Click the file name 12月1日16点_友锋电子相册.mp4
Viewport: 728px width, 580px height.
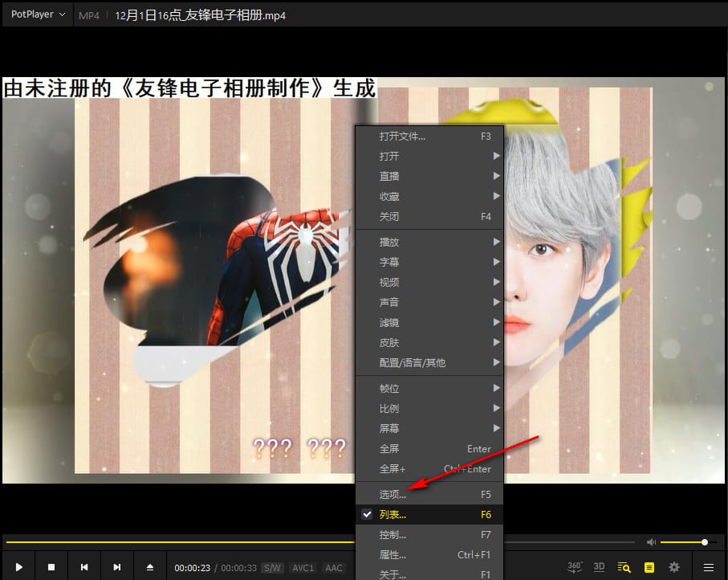(200, 15)
